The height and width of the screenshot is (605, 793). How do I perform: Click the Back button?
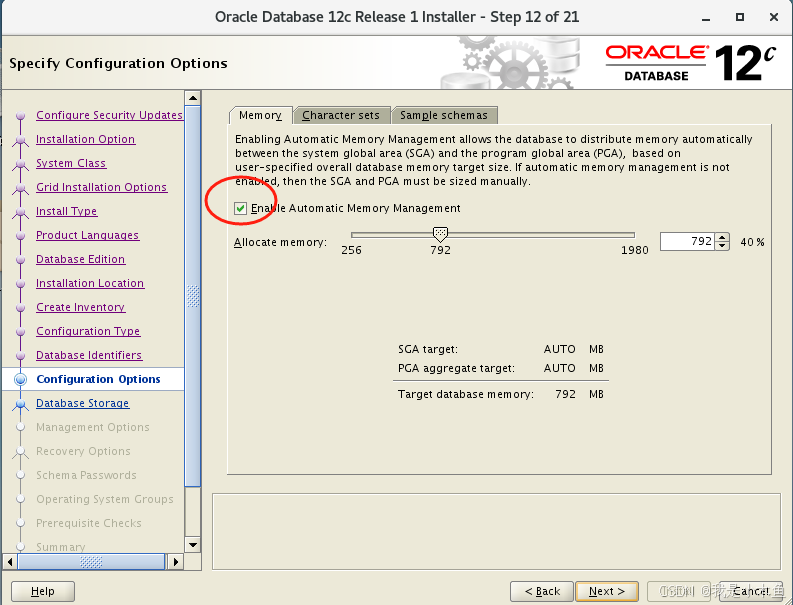pyautogui.click(x=542, y=591)
